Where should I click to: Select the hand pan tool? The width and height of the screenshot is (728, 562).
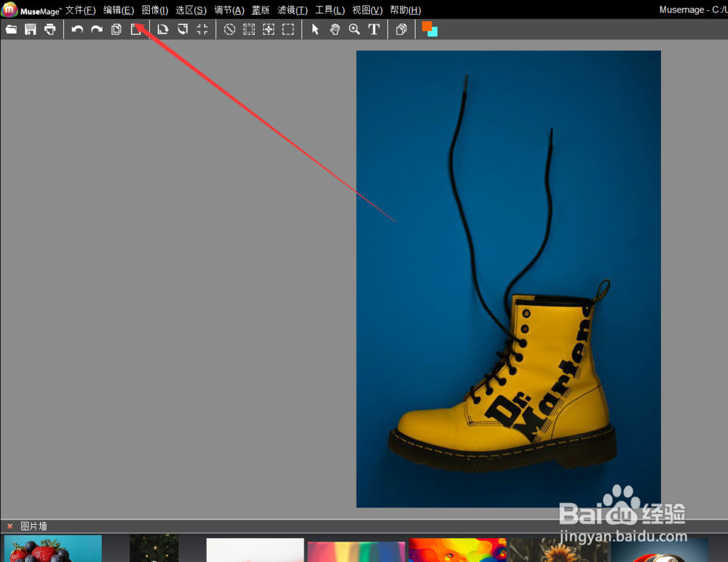335,30
